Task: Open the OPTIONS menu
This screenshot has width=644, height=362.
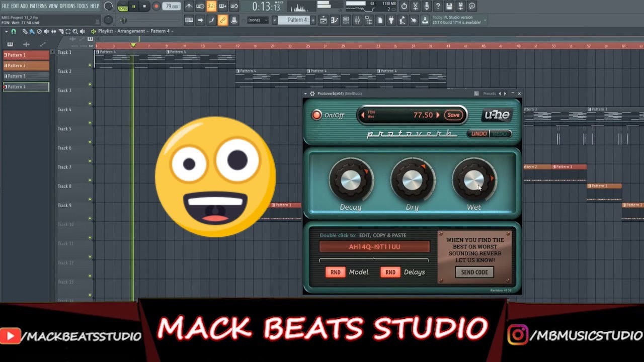Action: pos(67,6)
